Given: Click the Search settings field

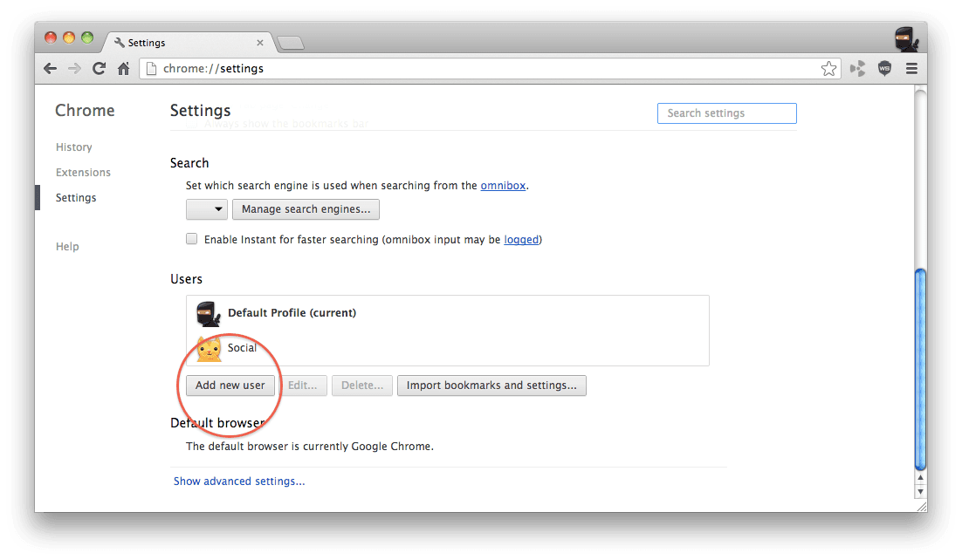Looking at the screenshot, I should pyautogui.click(x=727, y=113).
